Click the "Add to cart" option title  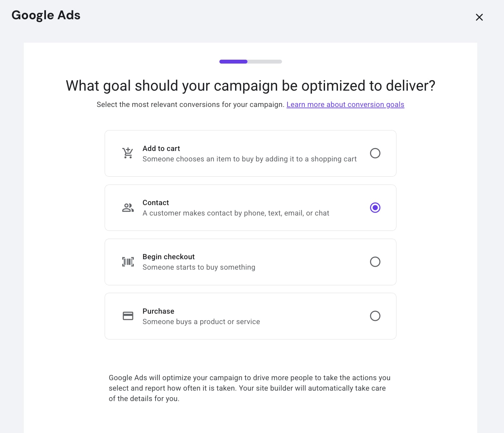(x=161, y=149)
